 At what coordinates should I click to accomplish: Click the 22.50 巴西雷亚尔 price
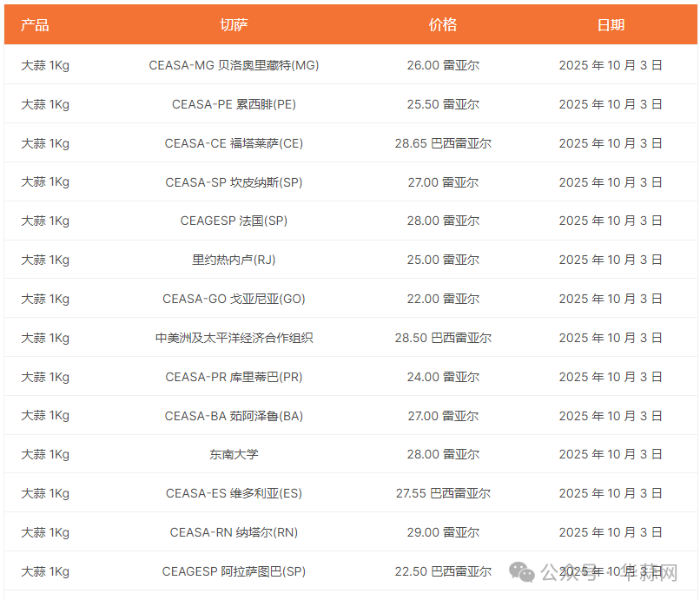pyautogui.click(x=443, y=571)
